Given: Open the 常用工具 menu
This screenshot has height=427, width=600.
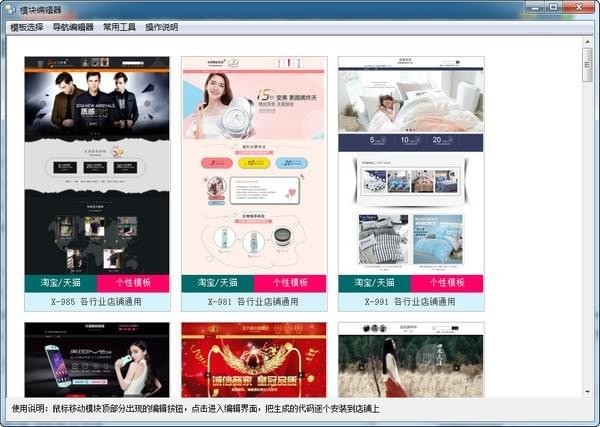Looking at the screenshot, I should tap(119, 27).
